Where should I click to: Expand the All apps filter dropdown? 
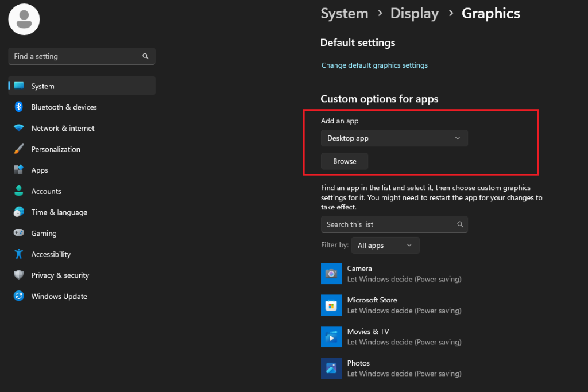[385, 246]
